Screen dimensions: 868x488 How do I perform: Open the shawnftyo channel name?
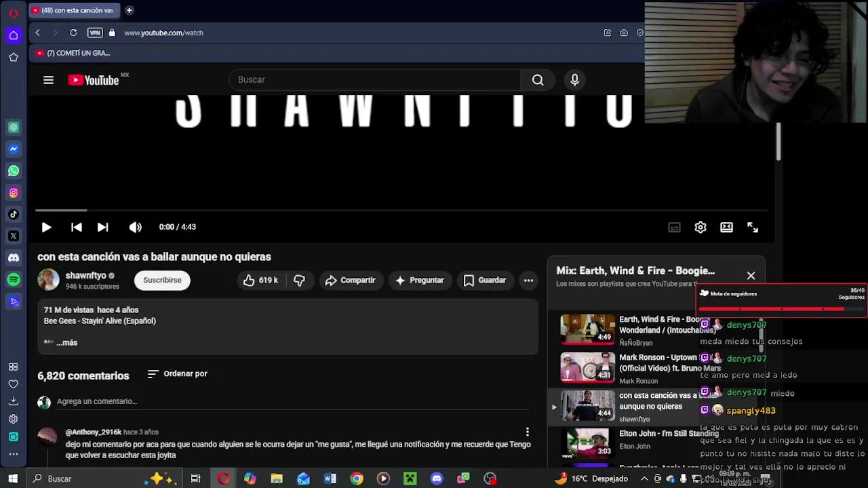(85, 275)
